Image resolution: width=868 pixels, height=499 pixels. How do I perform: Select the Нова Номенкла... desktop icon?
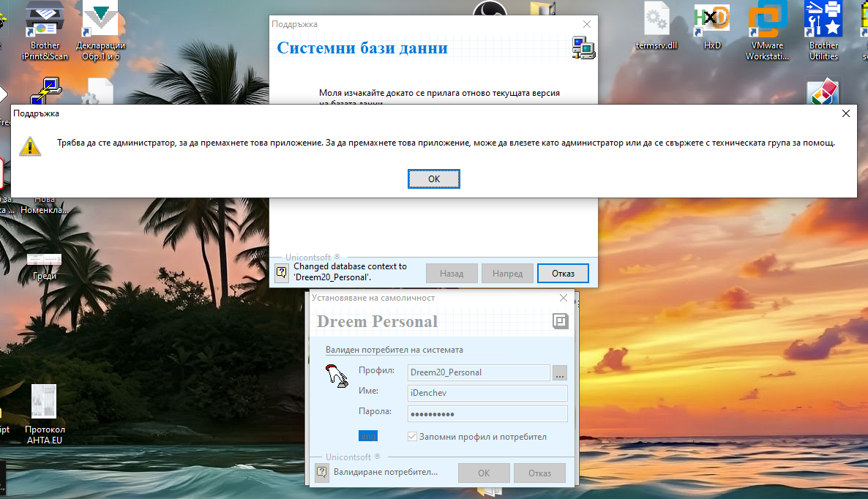pyautogui.click(x=45, y=206)
